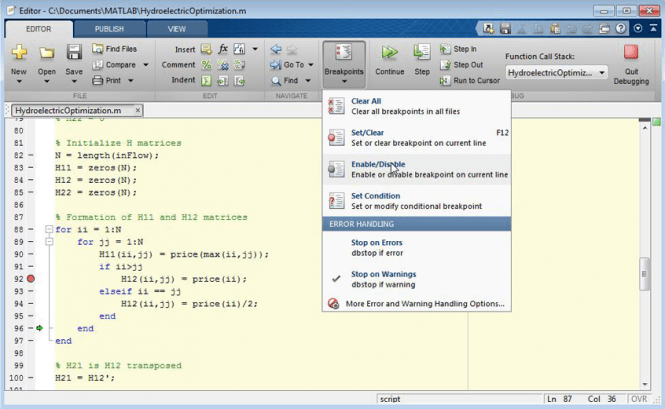Set breakpoint at line 94 dash
The image size is (665, 409).
click(x=31, y=303)
